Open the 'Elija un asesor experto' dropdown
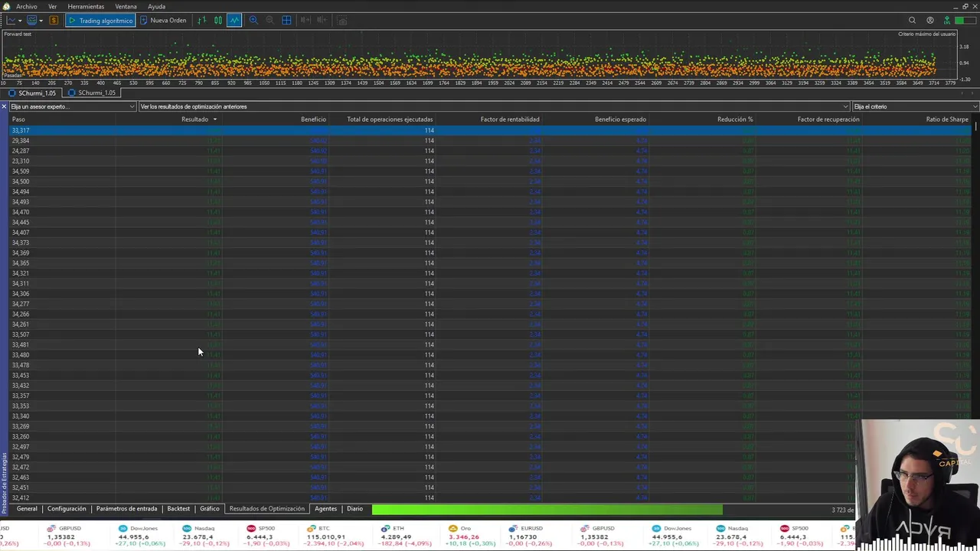Viewport: 980px width, 551px height. [73, 106]
